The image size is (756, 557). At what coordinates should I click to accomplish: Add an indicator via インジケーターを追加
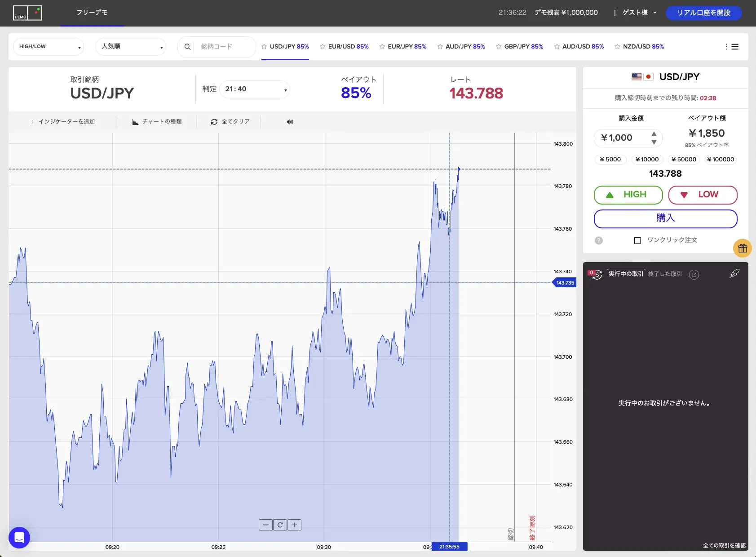[62, 122]
